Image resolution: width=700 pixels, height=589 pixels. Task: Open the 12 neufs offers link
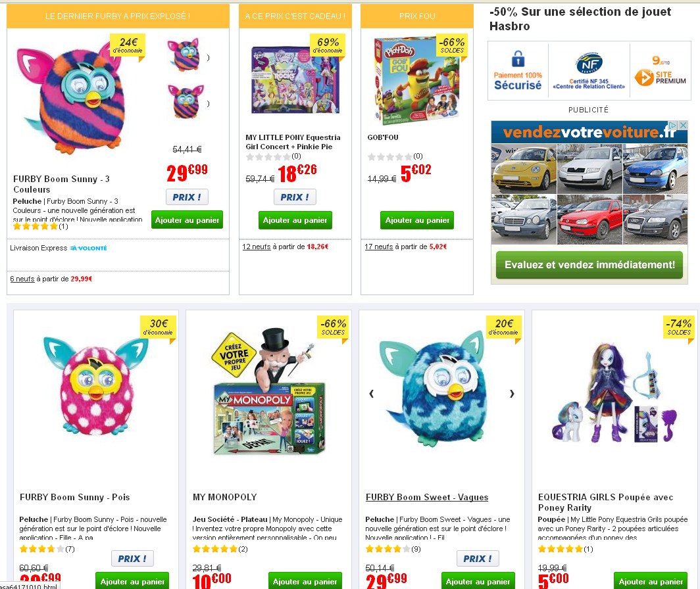pos(257,247)
